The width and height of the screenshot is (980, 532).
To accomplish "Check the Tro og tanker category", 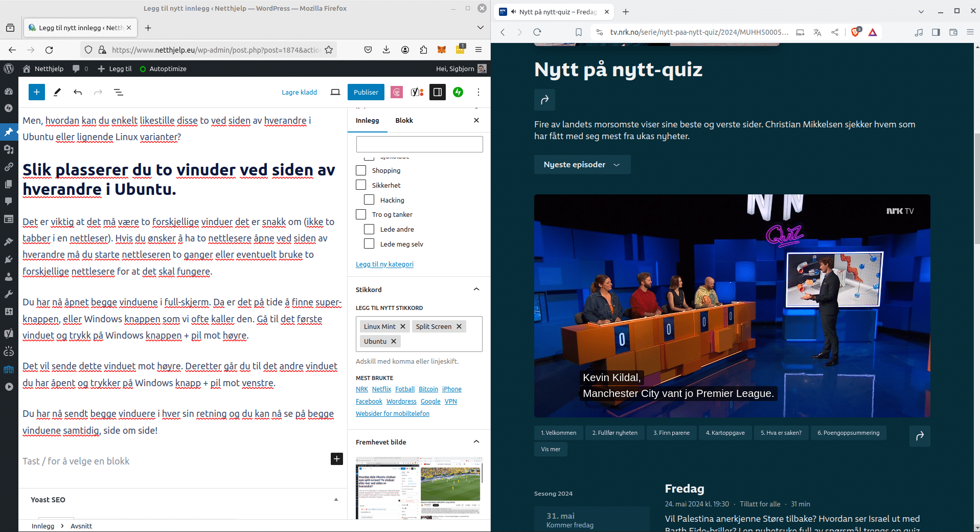I will pyautogui.click(x=361, y=214).
